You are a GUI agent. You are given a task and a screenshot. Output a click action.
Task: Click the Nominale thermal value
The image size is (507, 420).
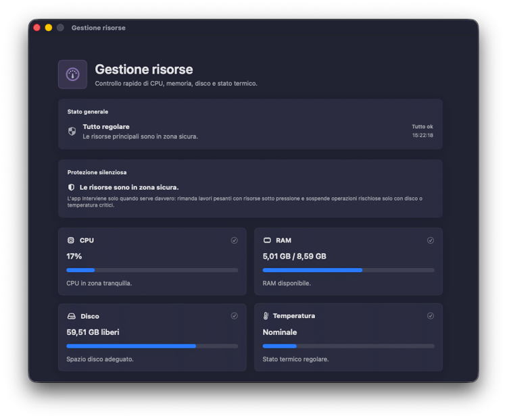point(280,332)
